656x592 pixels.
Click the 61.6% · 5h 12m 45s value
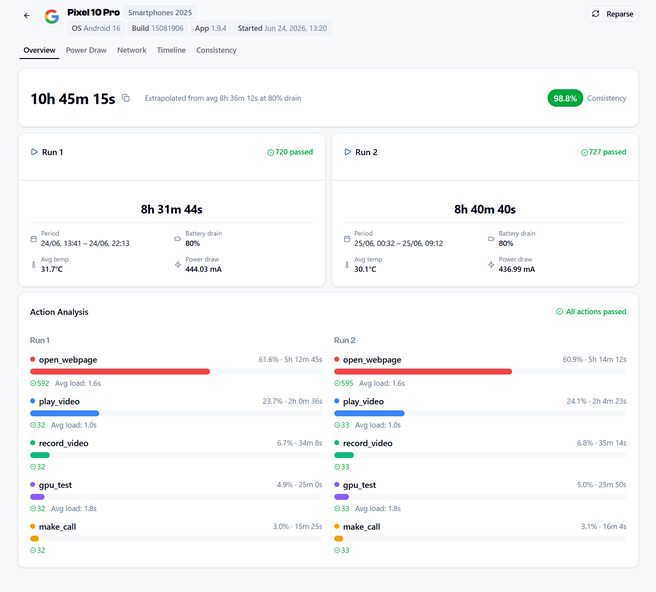click(290, 359)
